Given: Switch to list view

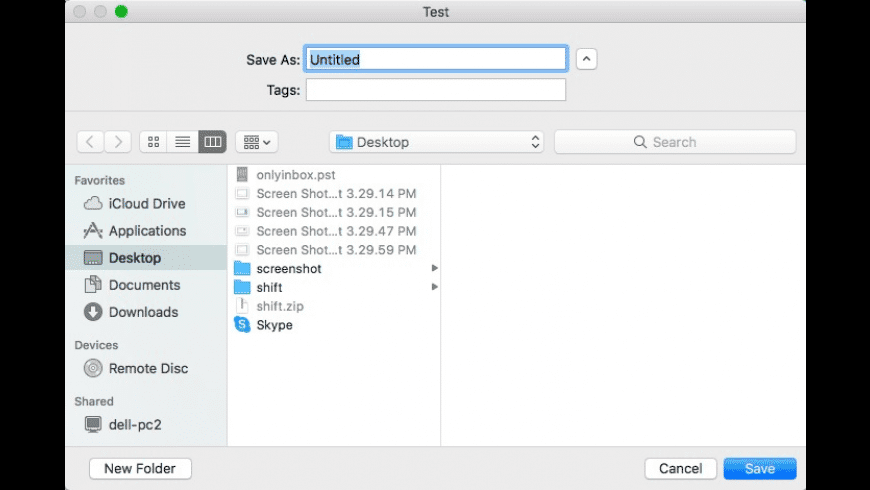Looking at the screenshot, I should tap(182, 142).
